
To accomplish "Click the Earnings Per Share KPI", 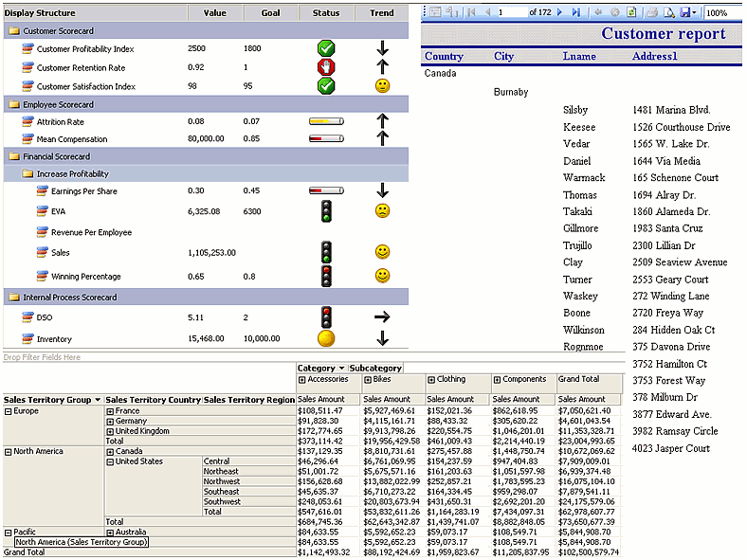I will point(83,191).
